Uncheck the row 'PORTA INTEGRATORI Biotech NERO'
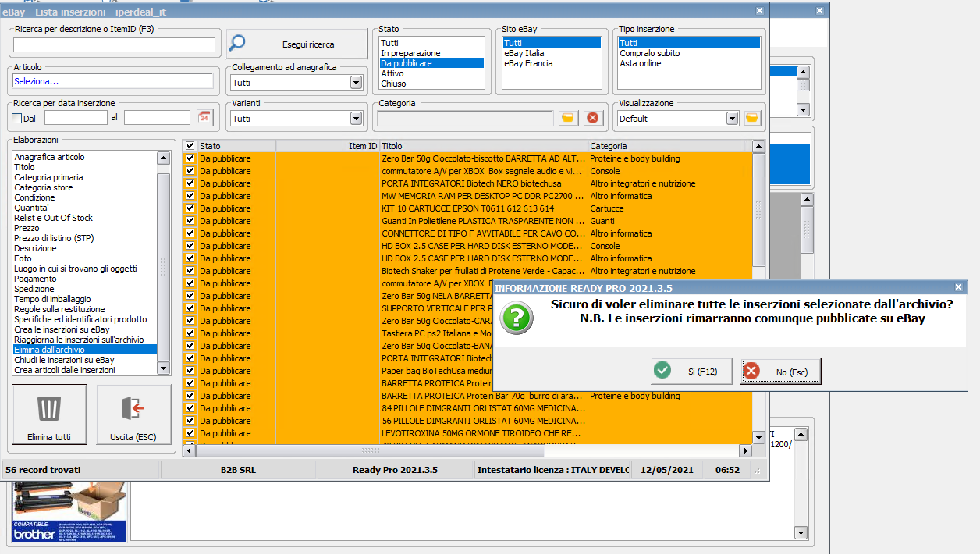The width and height of the screenshot is (980, 555). pyautogui.click(x=190, y=183)
